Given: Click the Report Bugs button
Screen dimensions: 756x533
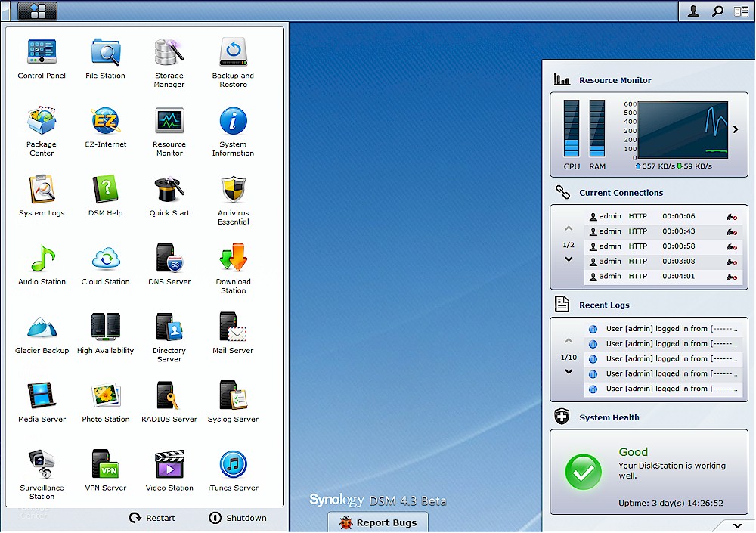Looking at the screenshot, I should tap(378, 523).
